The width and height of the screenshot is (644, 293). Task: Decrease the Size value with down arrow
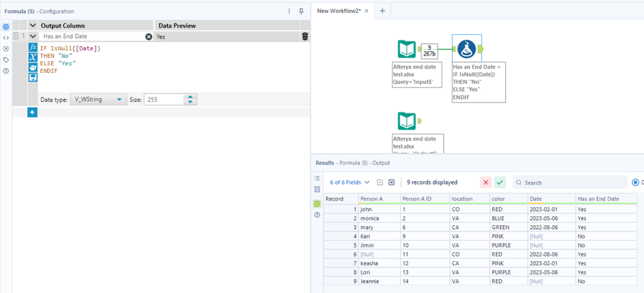tap(190, 102)
